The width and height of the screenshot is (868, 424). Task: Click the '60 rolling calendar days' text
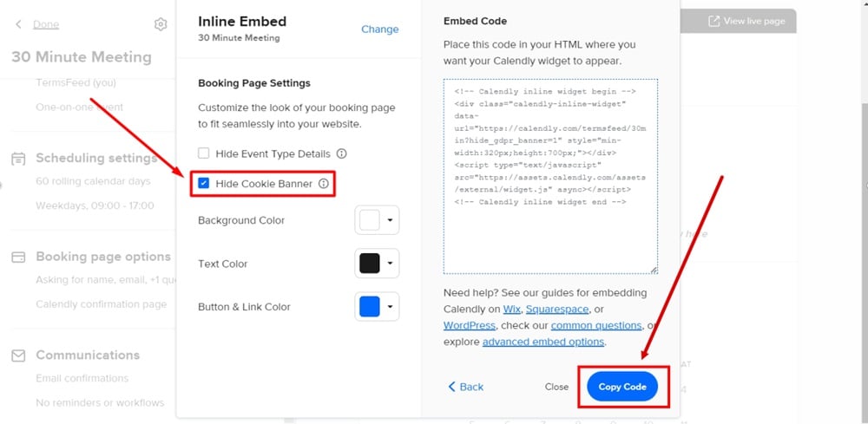click(93, 181)
